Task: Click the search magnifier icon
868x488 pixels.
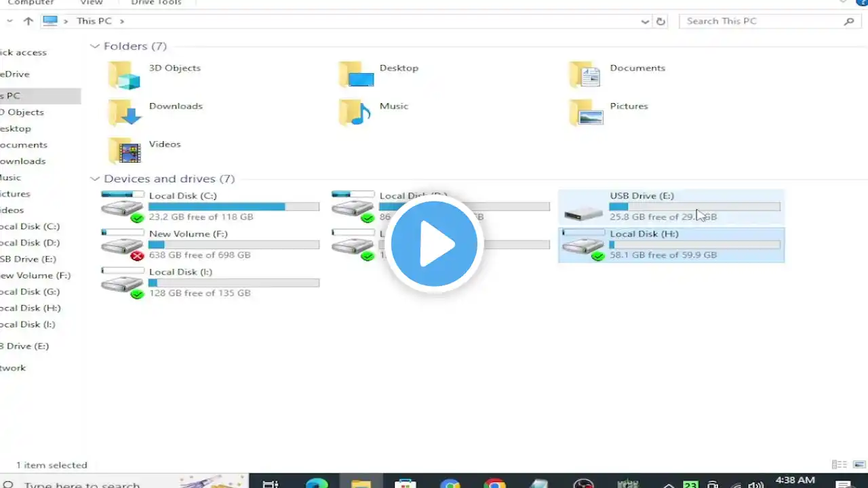Action: click(x=849, y=21)
